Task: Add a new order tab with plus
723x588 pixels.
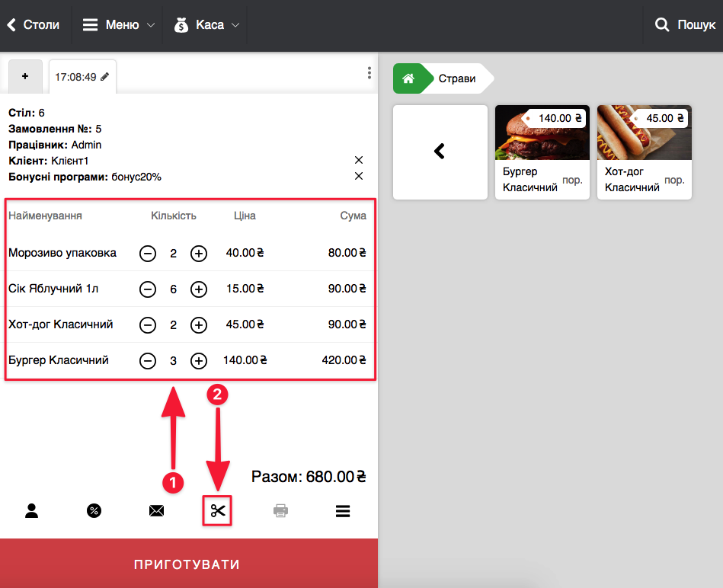Action: click(x=25, y=77)
